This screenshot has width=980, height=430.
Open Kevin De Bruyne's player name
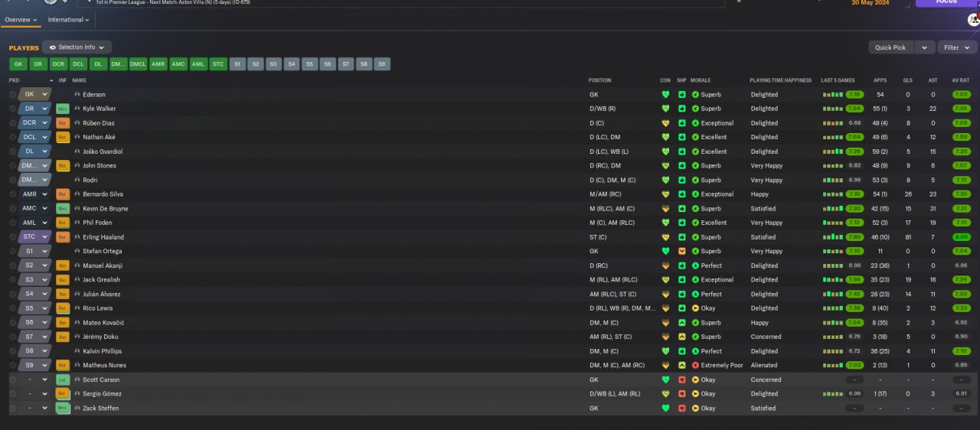pos(106,209)
